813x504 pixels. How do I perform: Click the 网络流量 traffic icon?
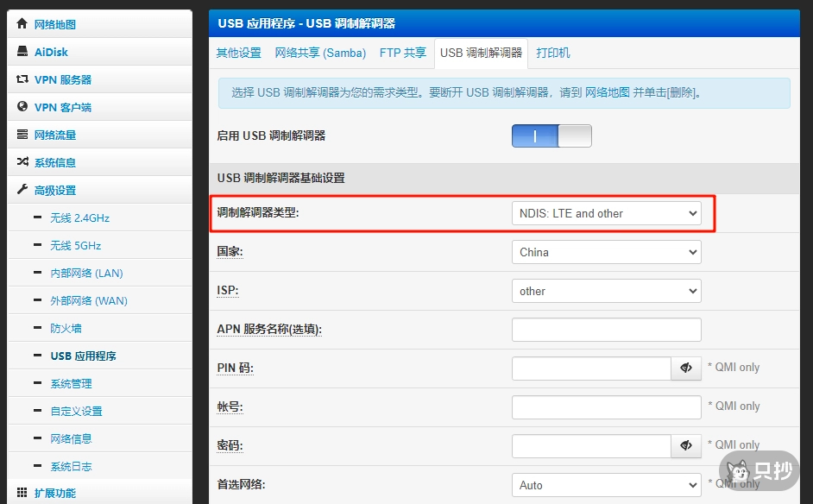click(22, 134)
